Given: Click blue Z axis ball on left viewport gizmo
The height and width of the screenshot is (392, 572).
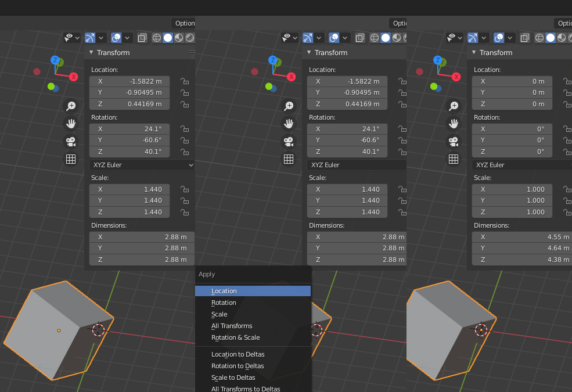Looking at the screenshot, I should 55,60.
